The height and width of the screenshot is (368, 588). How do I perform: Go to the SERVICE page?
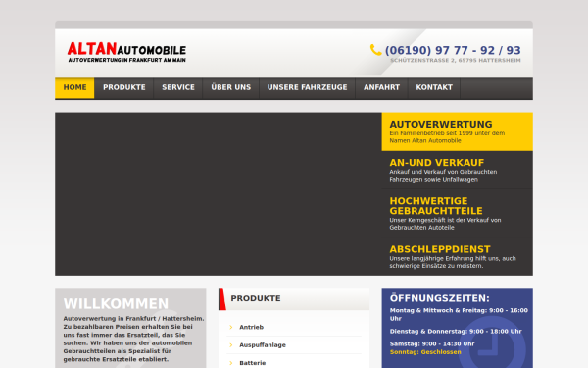(x=178, y=87)
